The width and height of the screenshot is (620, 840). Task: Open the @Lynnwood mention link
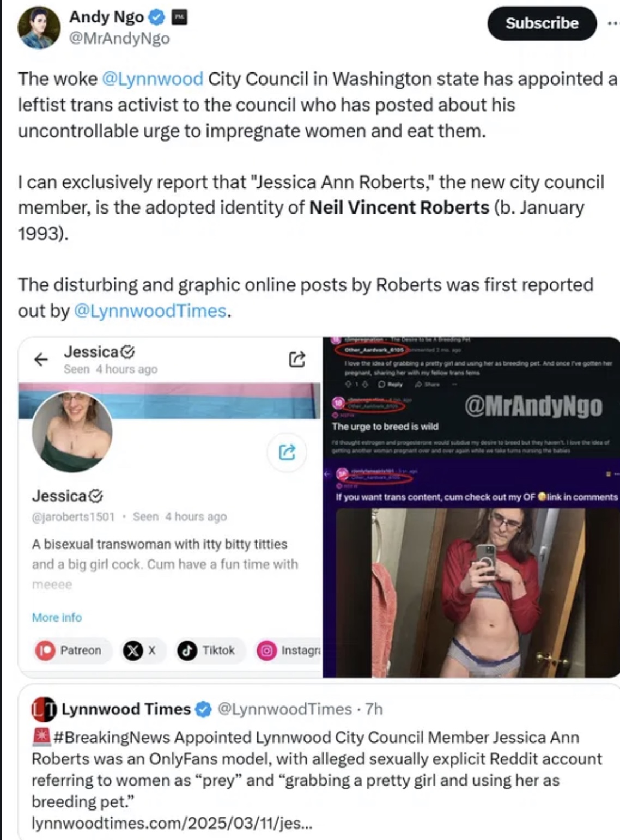click(x=153, y=79)
